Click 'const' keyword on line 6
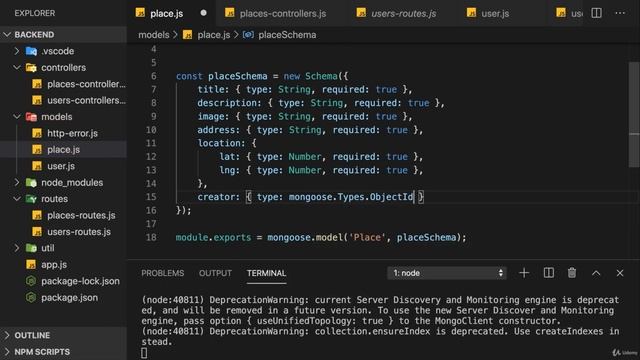This screenshot has height=360, width=640. pyautogui.click(x=189, y=76)
